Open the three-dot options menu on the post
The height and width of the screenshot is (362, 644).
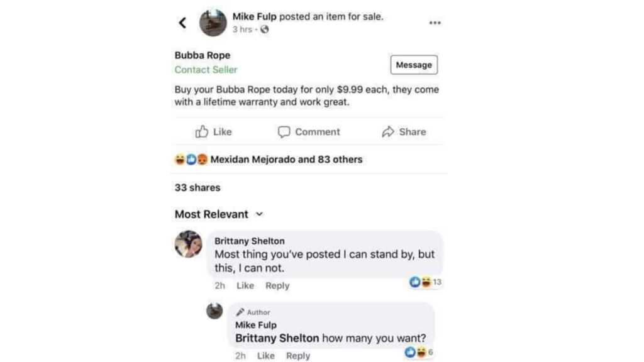pyautogui.click(x=435, y=21)
